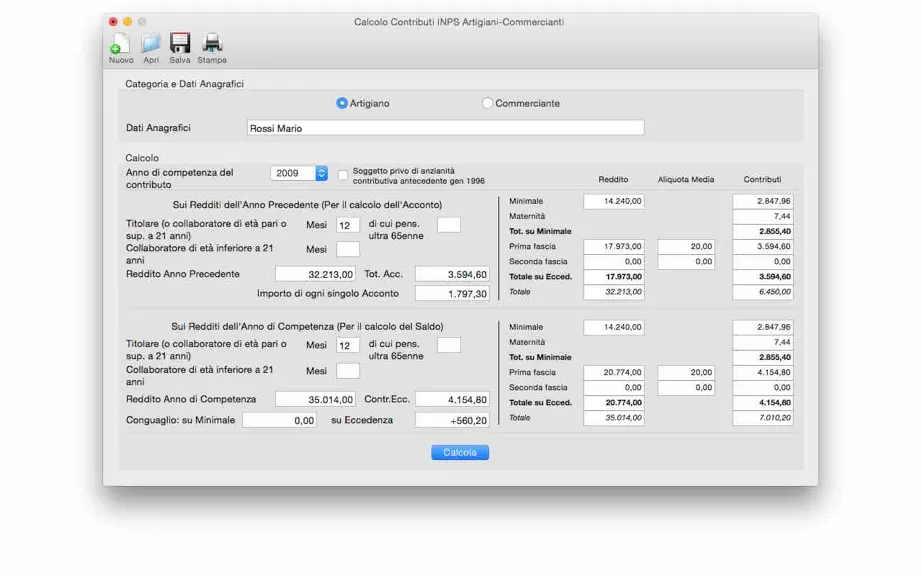Image resolution: width=922 pixels, height=576 pixels.
Task: Enable Soggetto privo di anzianità checkbox
Action: [x=343, y=175]
